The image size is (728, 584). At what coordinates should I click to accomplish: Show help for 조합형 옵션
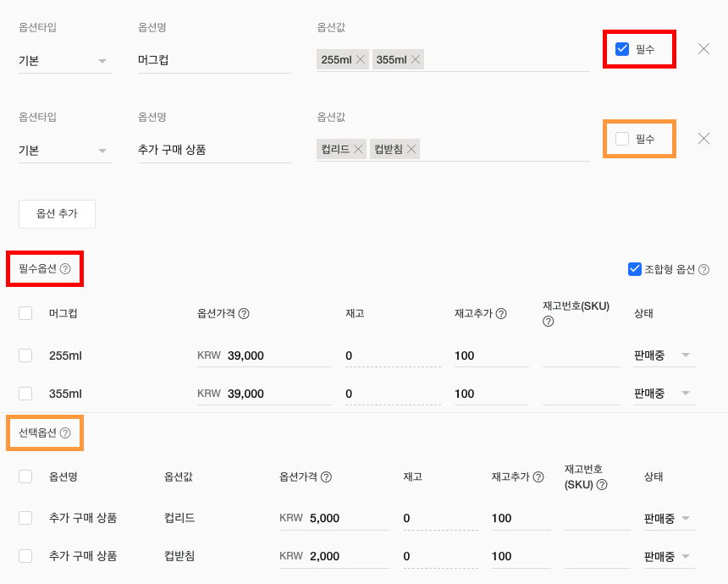pos(703,269)
